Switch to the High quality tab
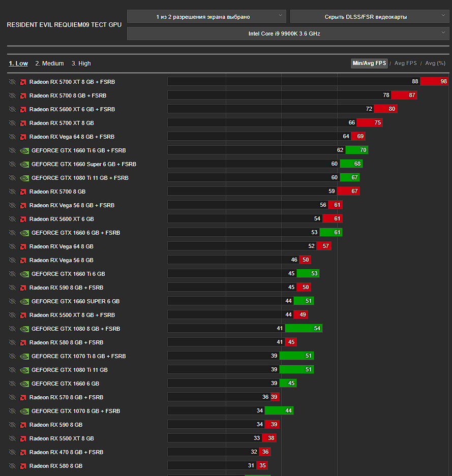 [81, 64]
